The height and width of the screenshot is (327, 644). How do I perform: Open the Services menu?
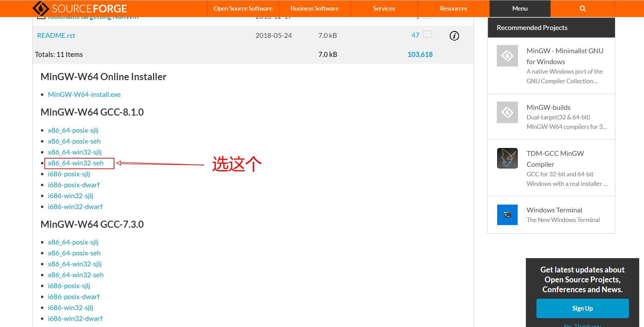(384, 9)
